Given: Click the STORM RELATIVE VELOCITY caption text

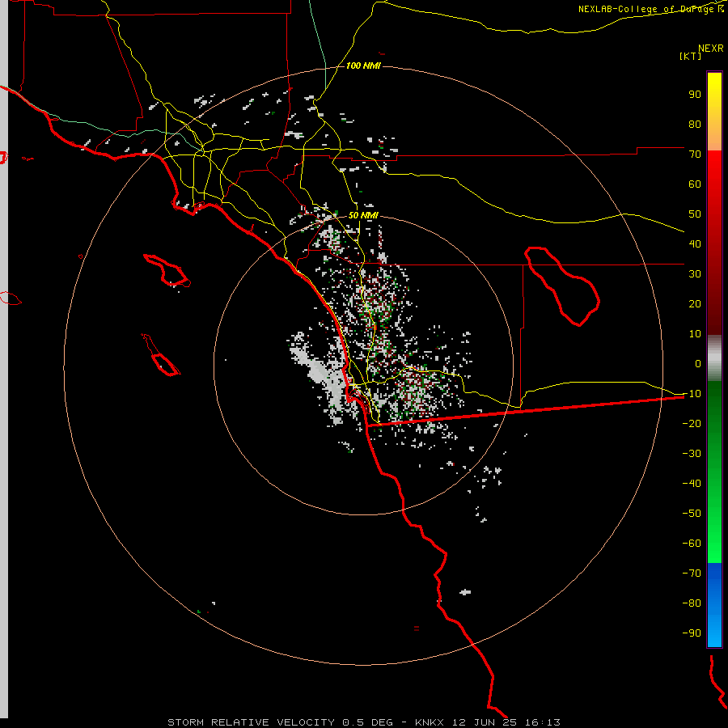Looking at the screenshot, I should (x=251, y=722).
